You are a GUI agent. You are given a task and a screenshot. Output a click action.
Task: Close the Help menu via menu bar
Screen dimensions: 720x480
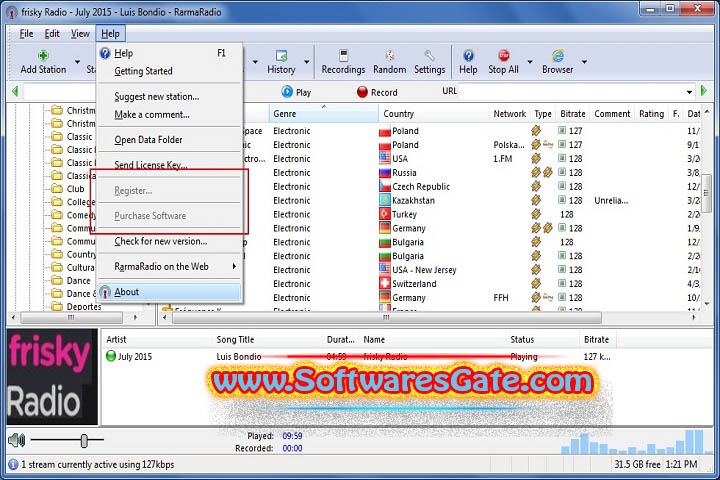coord(110,34)
